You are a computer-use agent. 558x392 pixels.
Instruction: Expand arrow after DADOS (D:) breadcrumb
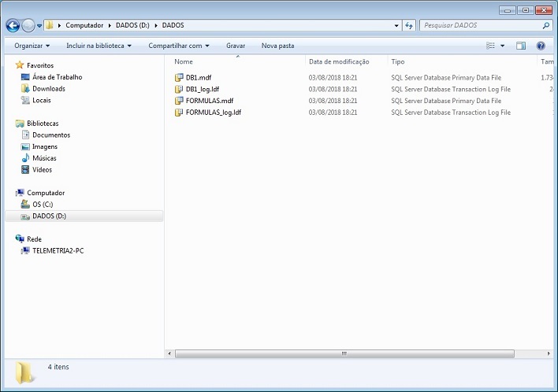click(155, 26)
